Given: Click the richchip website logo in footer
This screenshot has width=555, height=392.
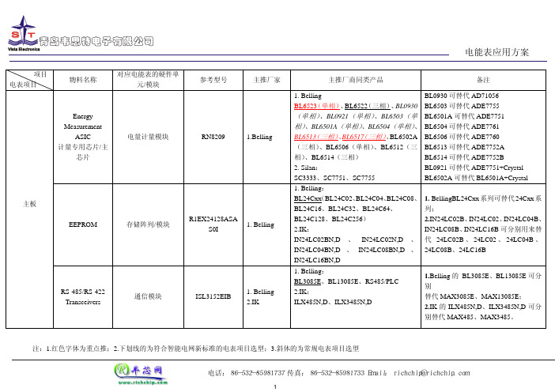Looking at the screenshot, I should click(x=141, y=374).
